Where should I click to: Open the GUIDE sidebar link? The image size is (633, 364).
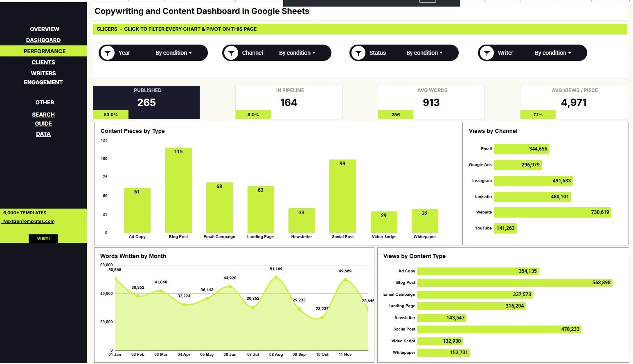point(43,124)
